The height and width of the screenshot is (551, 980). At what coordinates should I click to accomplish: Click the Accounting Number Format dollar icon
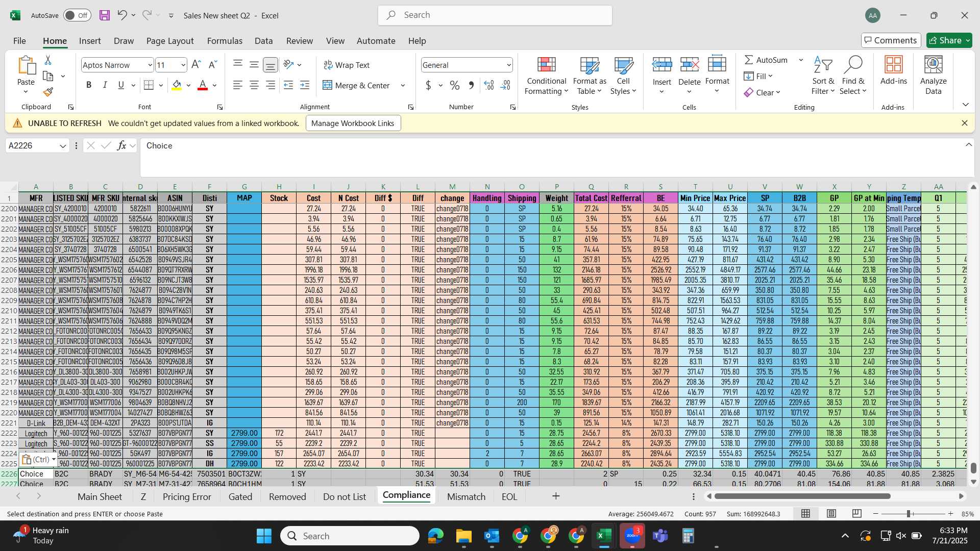(x=428, y=85)
